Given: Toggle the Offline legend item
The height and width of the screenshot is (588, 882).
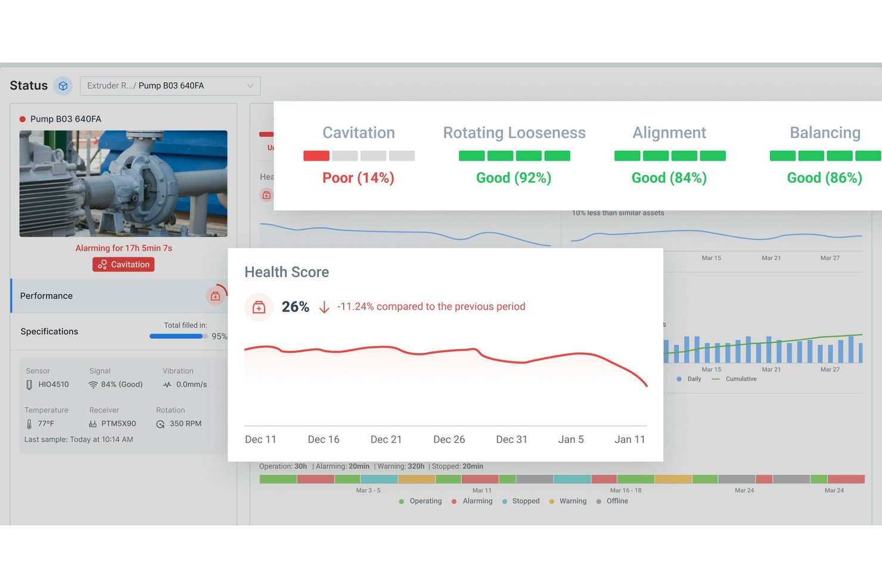Looking at the screenshot, I should click(612, 501).
